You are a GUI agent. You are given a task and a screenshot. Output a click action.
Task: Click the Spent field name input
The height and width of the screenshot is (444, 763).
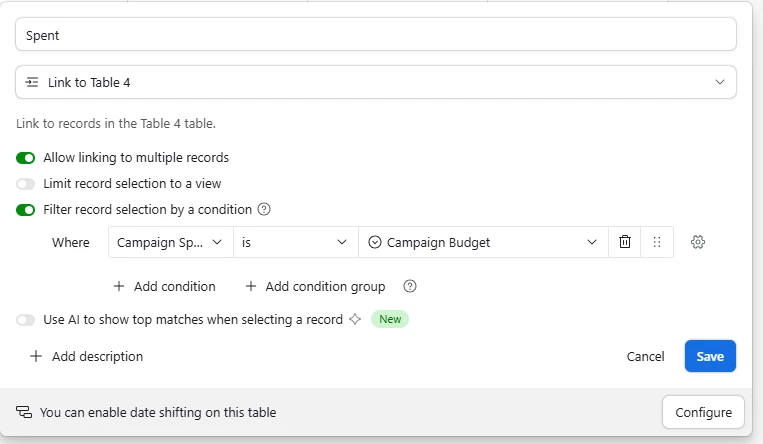click(376, 35)
